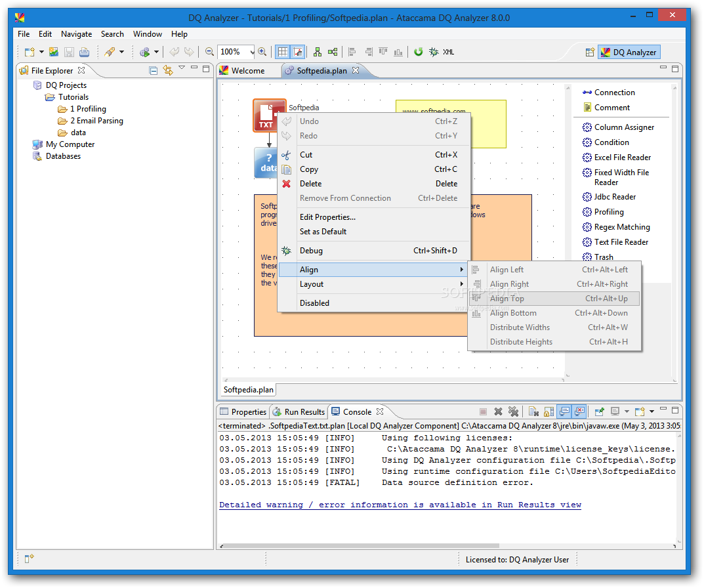Open the 100% zoom level combo box

coord(236,52)
